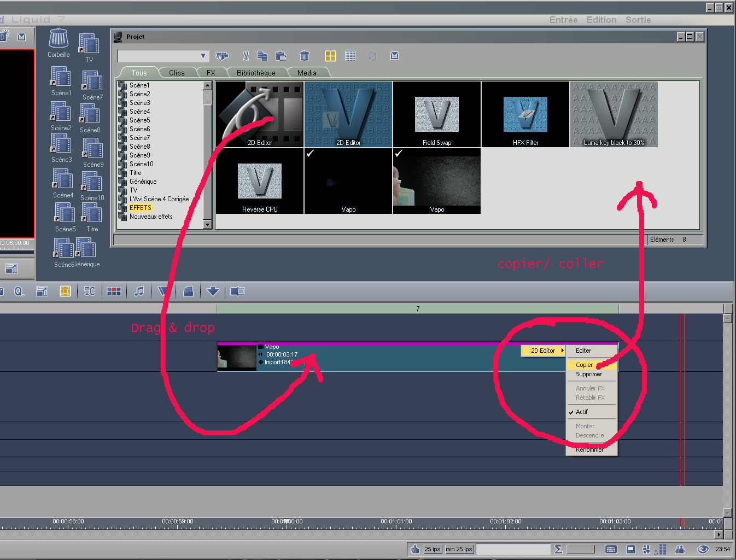Select the Luma key black to 30% thumbnail
The width and height of the screenshot is (736, 560).
(614, 114)
